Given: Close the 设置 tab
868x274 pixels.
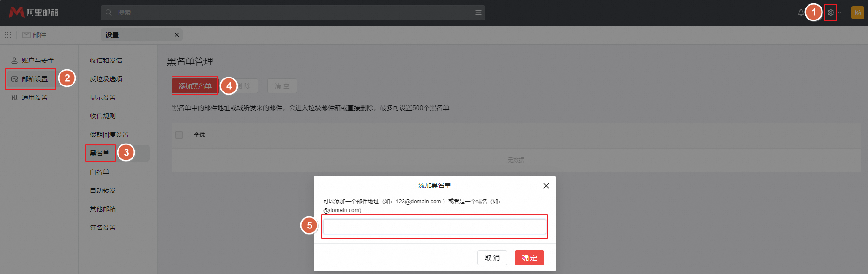Looking at the screenshot, I should tap(177, 35).
